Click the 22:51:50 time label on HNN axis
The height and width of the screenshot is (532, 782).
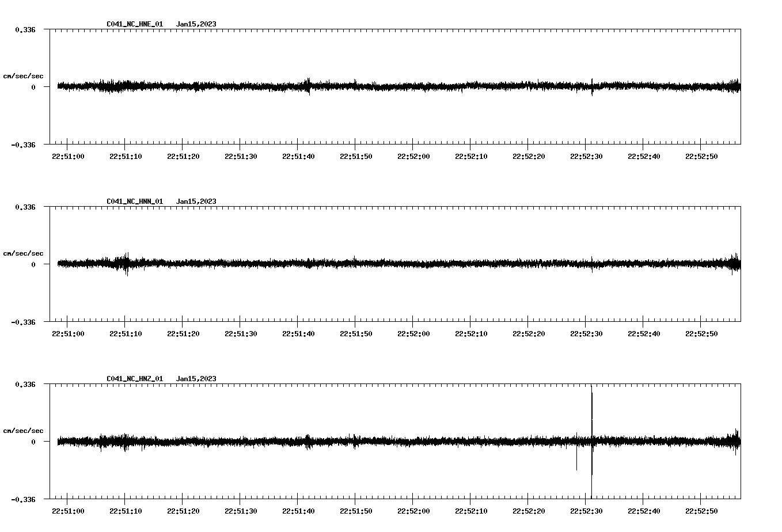click(x=356, y=334)
